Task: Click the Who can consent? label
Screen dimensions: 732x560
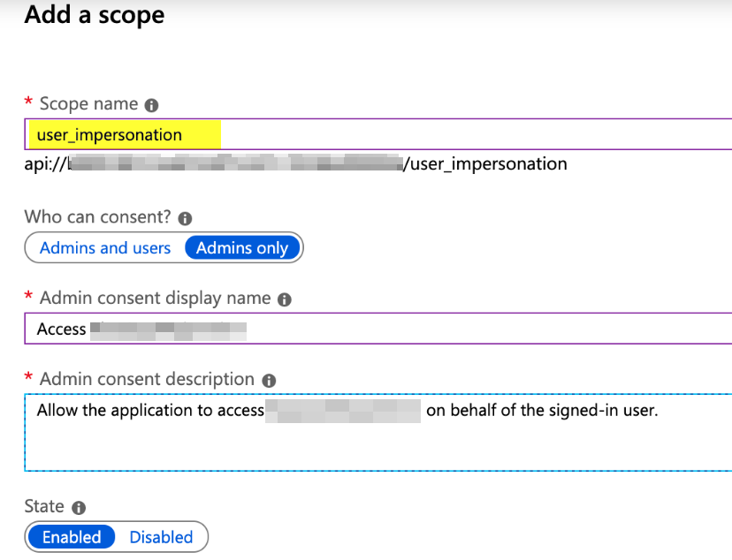Action: point(97,216)
